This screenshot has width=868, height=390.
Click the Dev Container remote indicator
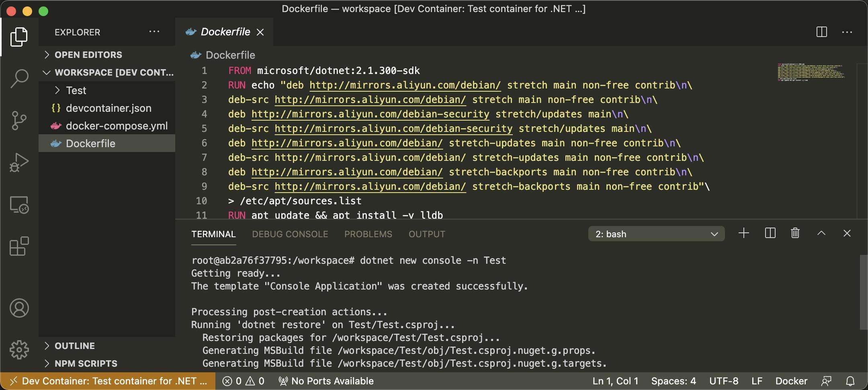coord(108,381)
